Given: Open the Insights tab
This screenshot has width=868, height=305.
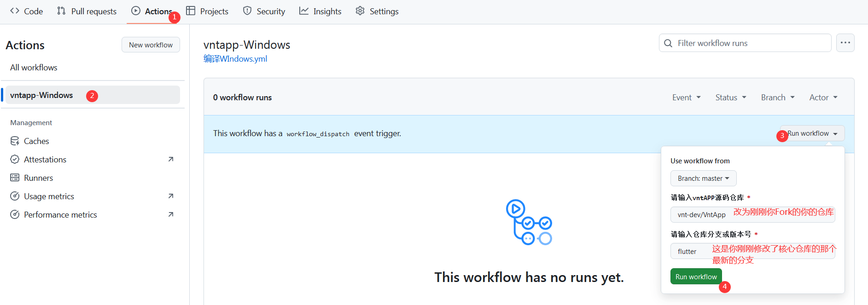Looking at the screenshot, I should (x=320, y=11).
